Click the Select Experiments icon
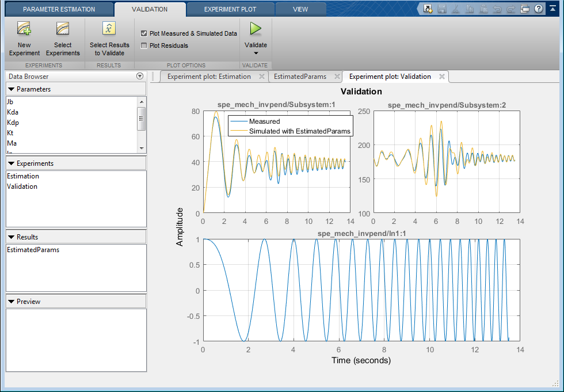The width and height of the screenshot is (564, 392). pyautogui.click(x=63, y=29)
